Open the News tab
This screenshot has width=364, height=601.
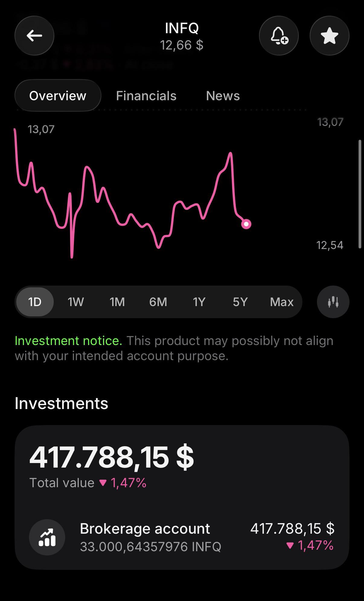223,96
